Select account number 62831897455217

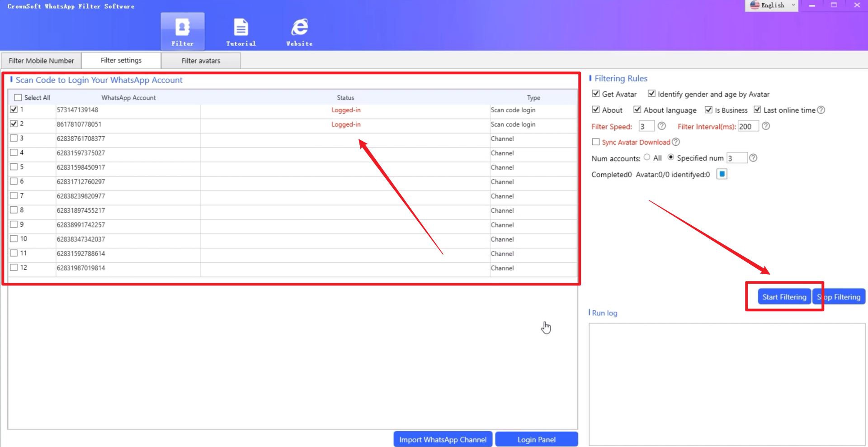coord(81,210)
